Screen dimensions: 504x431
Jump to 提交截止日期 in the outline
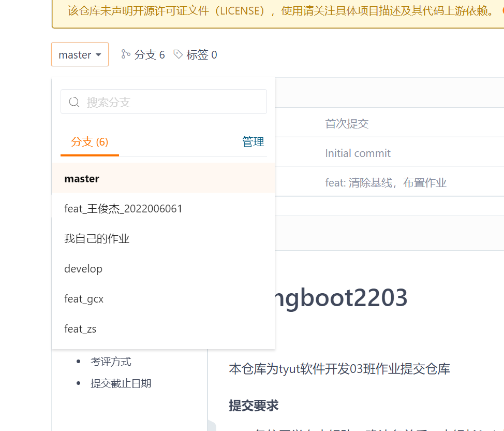[x=121, y=383]
